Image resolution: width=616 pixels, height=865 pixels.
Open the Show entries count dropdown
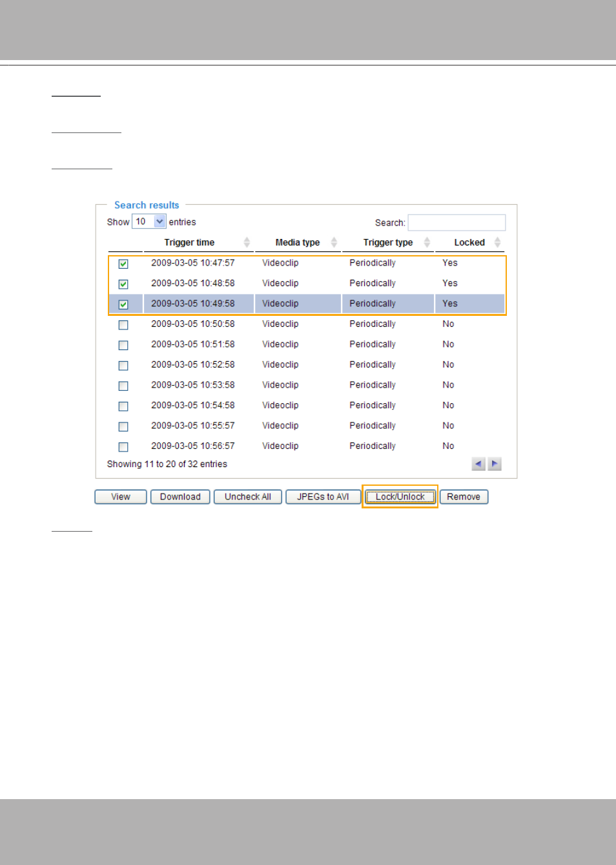pos(149,222)
